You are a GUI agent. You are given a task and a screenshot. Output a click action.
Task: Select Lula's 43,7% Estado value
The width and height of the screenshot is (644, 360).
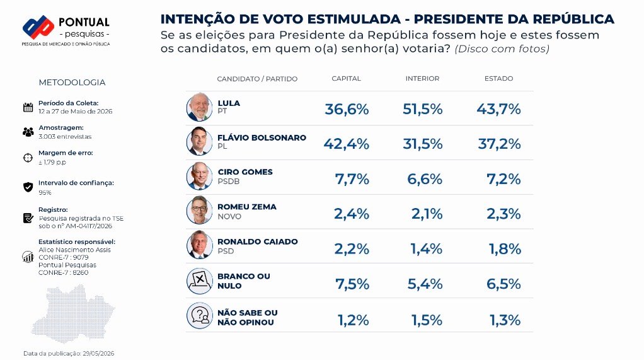click(498, 109)
